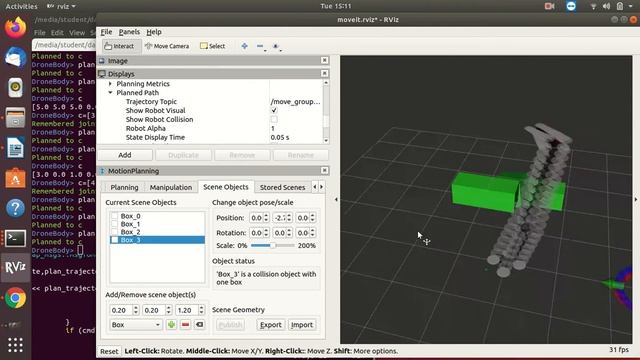Open the Help menu
640x360 pixels.
(154, 32)
